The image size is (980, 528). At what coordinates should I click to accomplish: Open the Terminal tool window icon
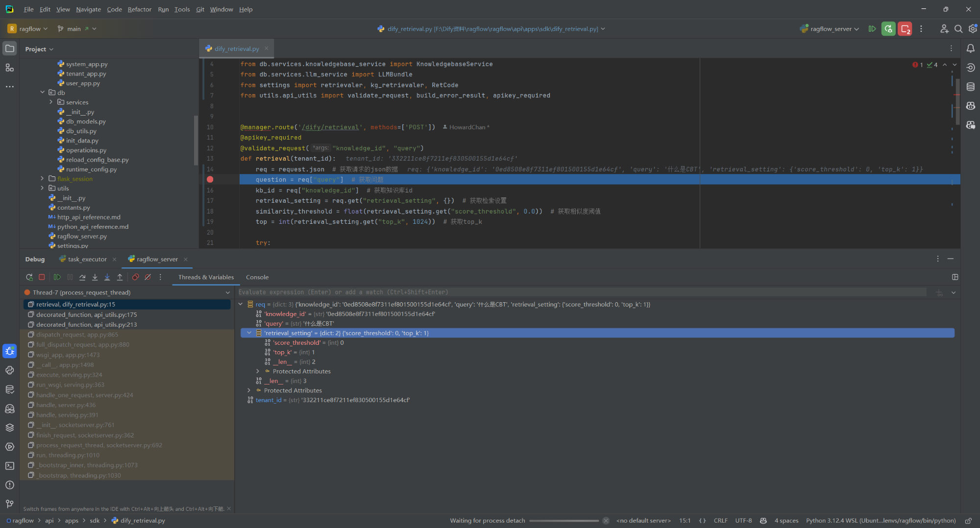point(9,466)
